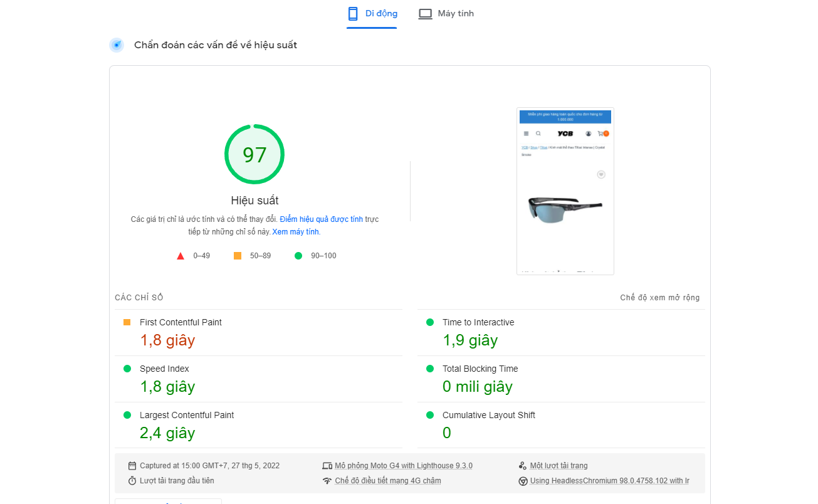
Task: Click the 97 performance score gauge
Action: tap(254, 155)
